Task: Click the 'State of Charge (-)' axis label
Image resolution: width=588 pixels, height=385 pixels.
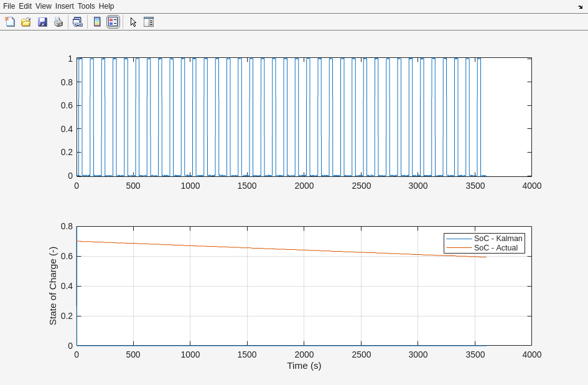Action: tap(53, 286)
